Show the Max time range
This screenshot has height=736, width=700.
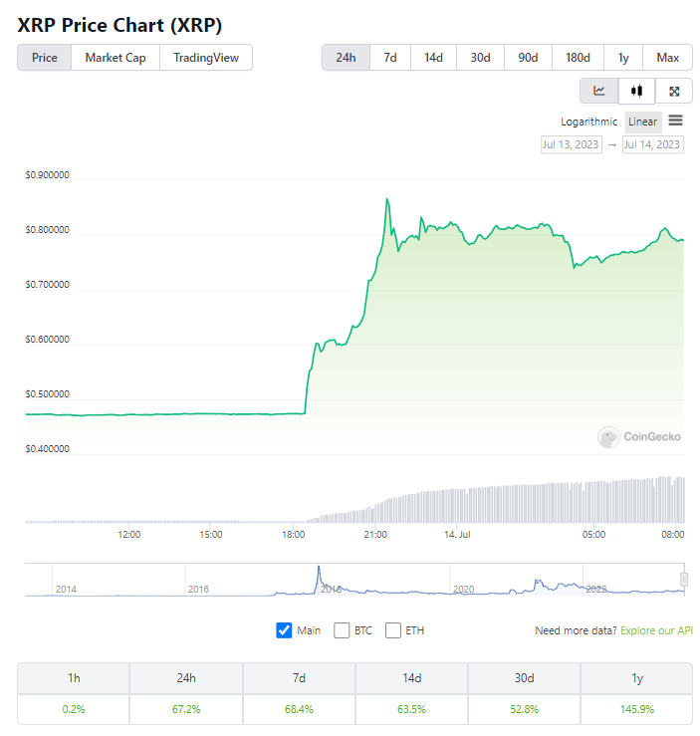[668, 58]
